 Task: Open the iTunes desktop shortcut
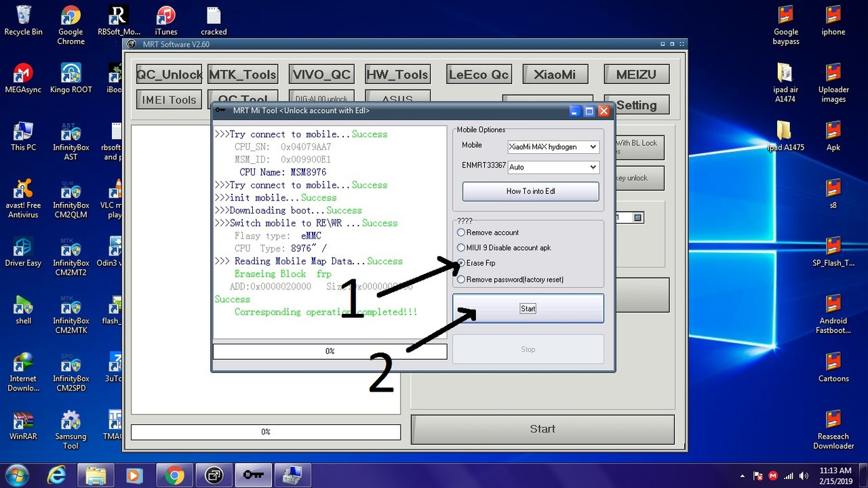(165, 21)
